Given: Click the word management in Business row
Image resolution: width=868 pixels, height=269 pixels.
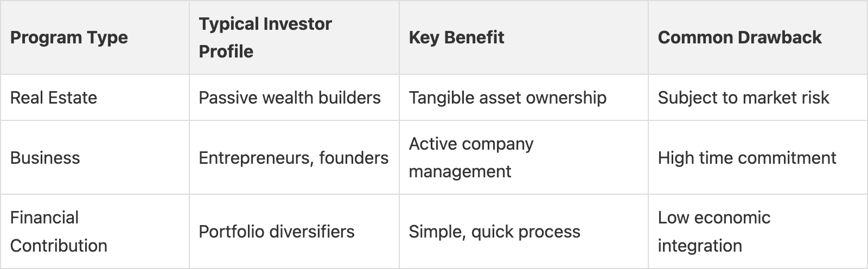Looking at the screenshot, I should pos(460,171).
